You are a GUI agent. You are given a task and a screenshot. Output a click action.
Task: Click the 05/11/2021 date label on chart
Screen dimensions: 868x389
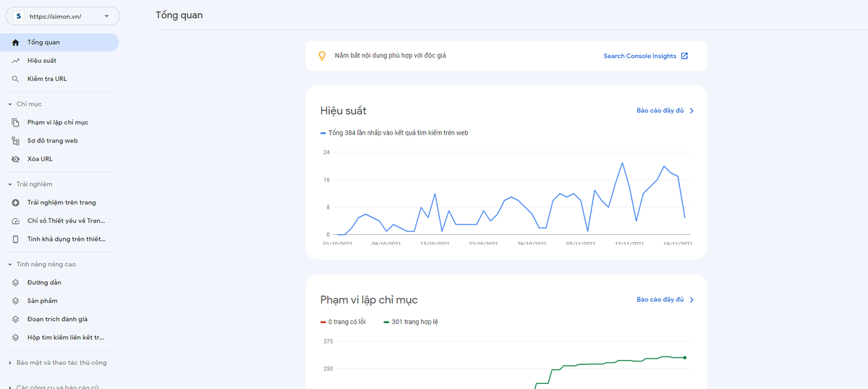pos(580,244)
